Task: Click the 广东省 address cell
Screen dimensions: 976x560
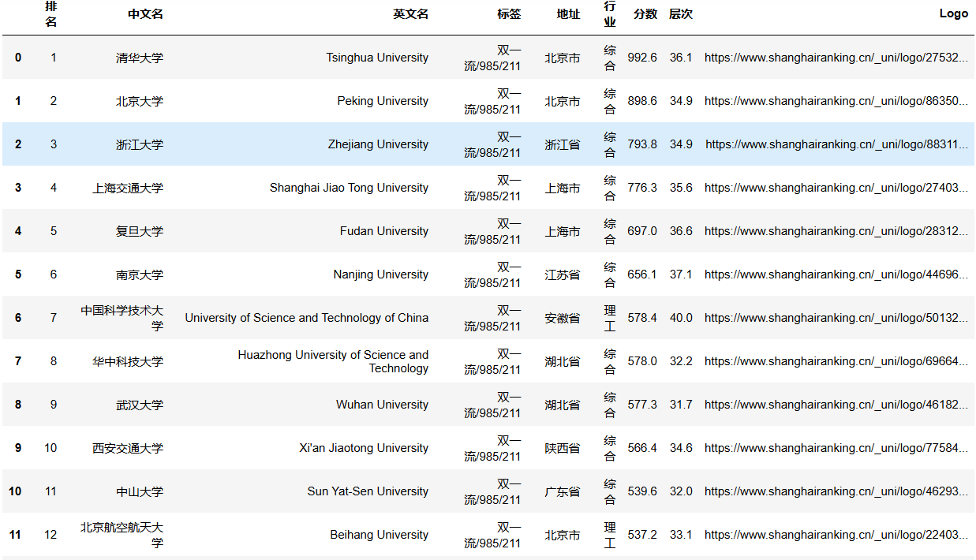Action: click(563, 491)
